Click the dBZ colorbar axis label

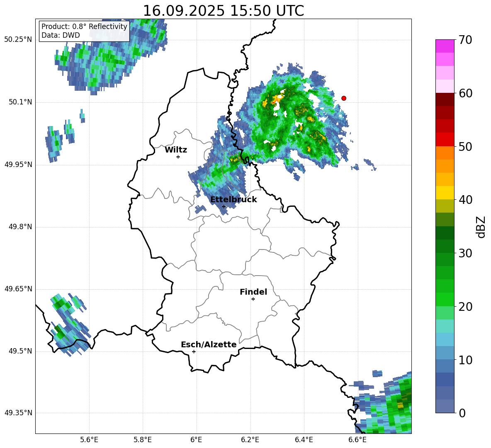pos(480,227)
